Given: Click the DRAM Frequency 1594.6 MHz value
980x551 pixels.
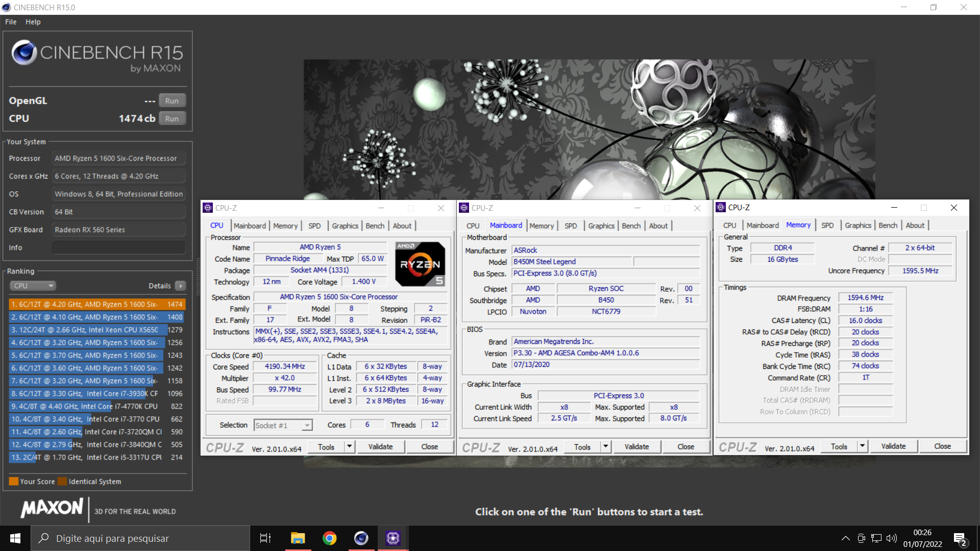Looking at the screenshot, I should point(866,297).
